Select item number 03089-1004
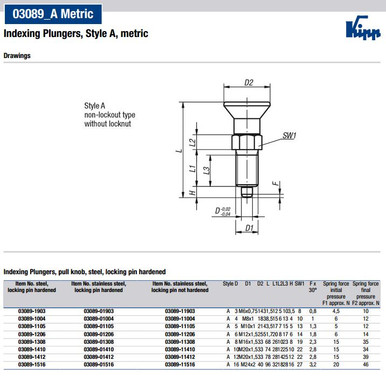The image size is (386, 377). coord(32,319)
